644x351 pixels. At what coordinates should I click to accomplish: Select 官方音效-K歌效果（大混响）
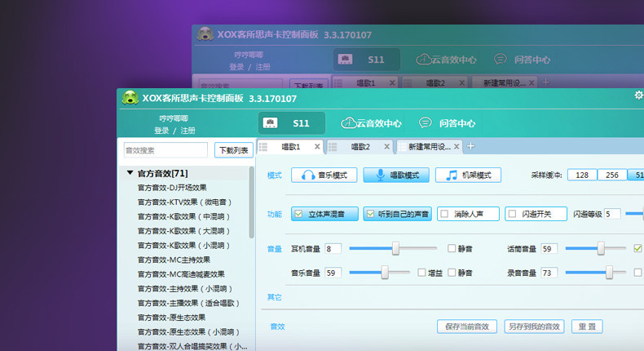point(183,231)
